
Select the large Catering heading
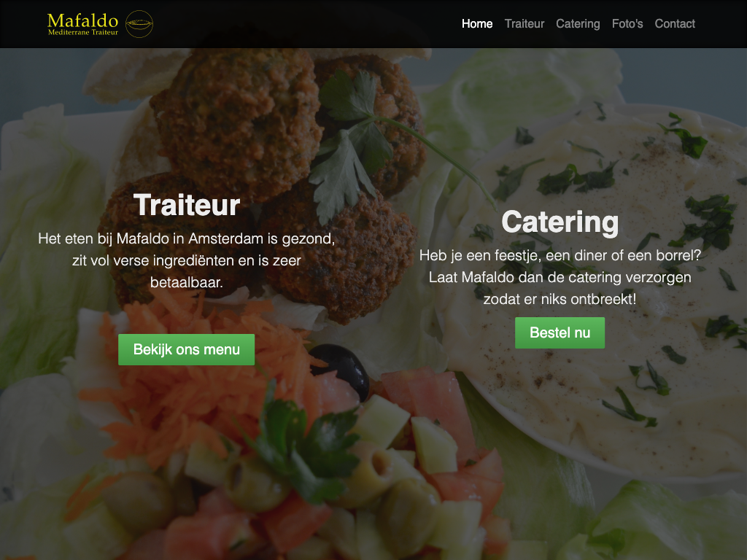point(560,222)
